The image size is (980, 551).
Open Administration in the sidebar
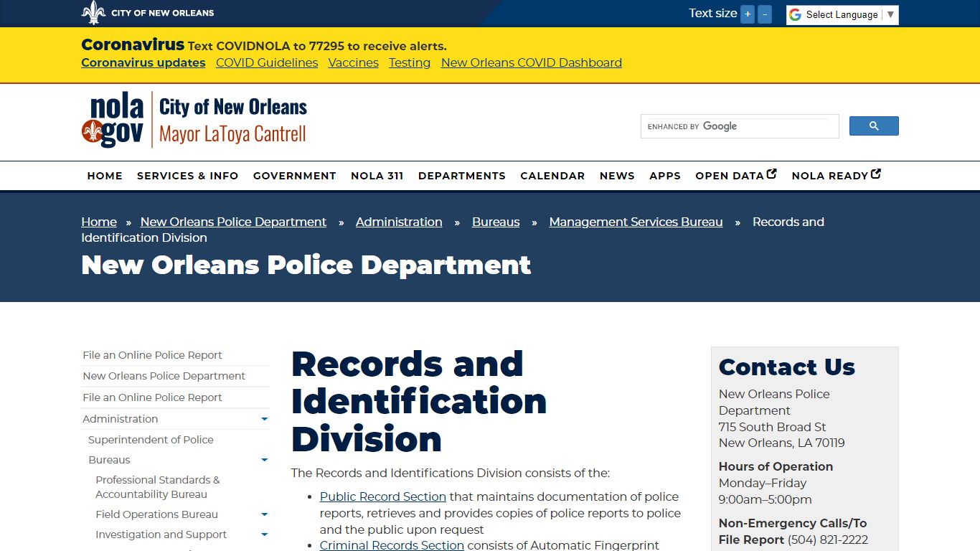tap(120, 419)
